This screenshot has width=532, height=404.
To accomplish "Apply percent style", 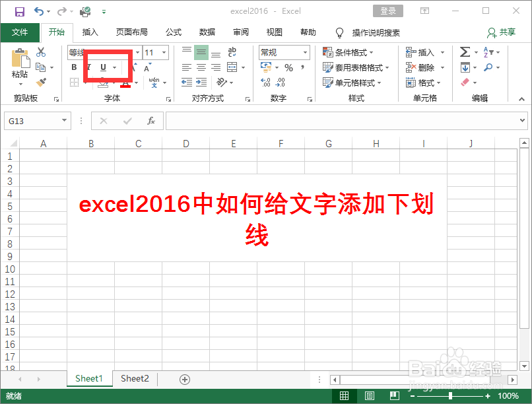I will click(x=288, y=68).
